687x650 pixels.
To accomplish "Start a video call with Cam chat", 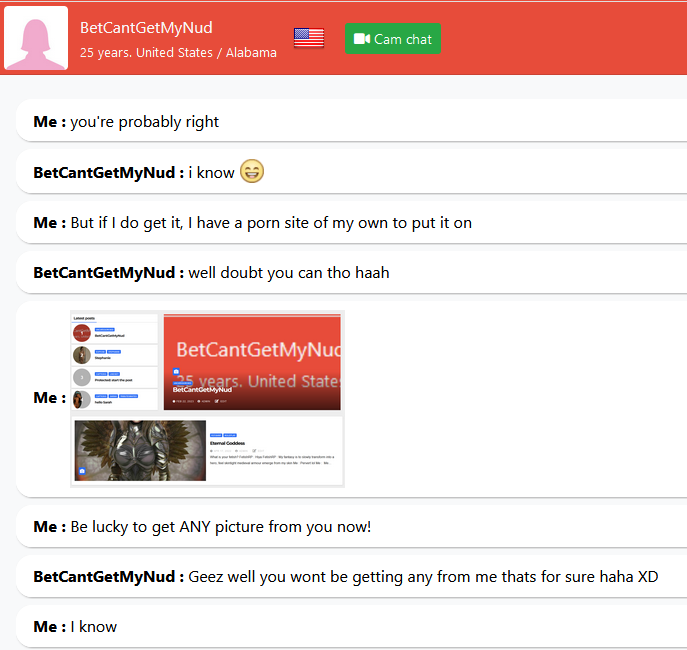I will tap(393, 39).
